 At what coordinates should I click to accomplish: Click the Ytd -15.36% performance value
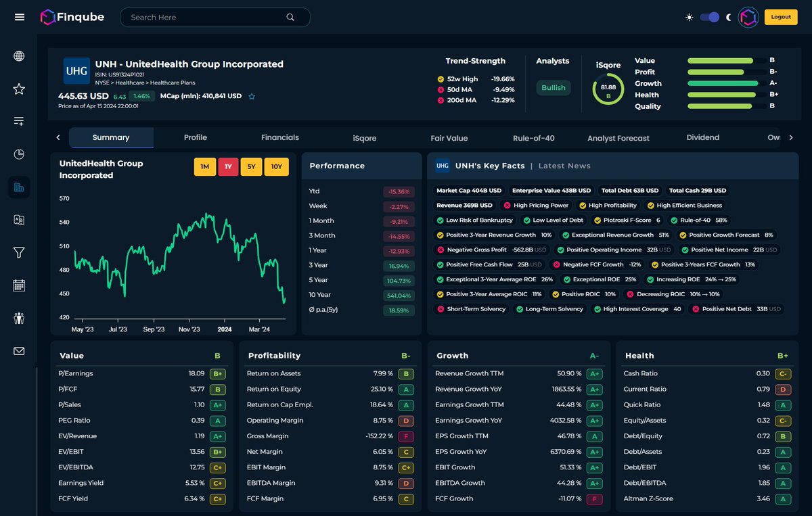click(x=397, y=191)
